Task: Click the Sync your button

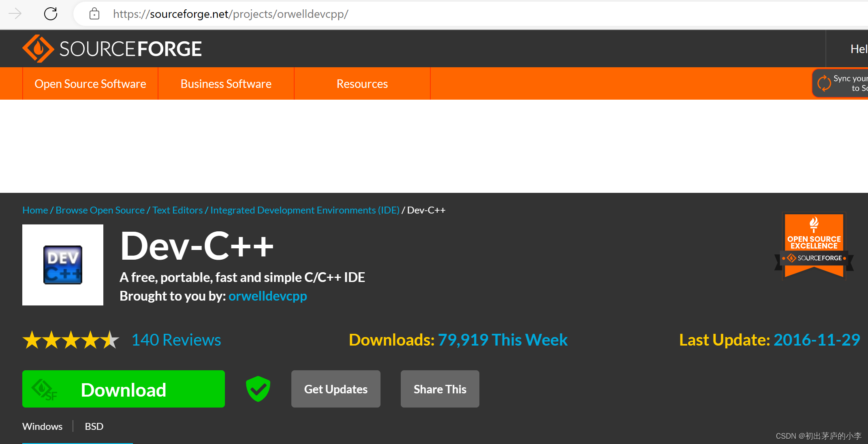Action: click(x=840, y=83)
